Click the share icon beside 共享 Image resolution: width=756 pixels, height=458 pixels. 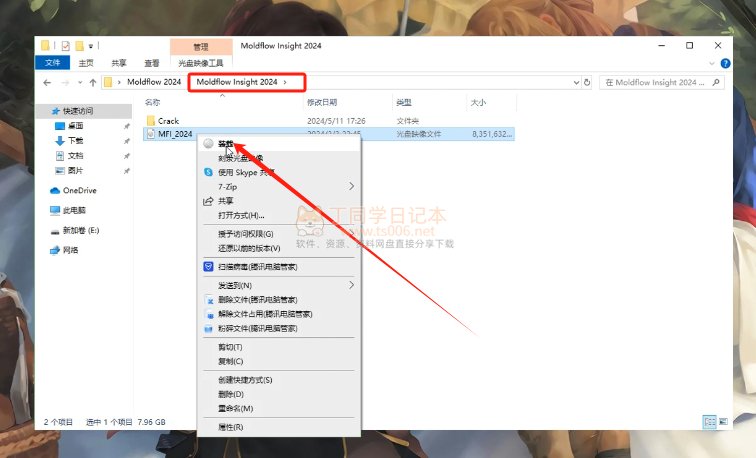tap(208, 201)
